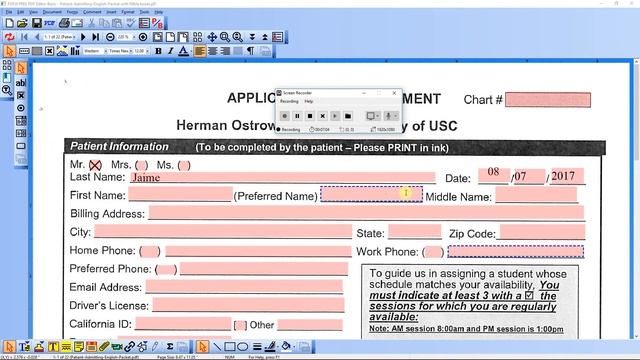Click the sigma calculation icon
Screen dimensions: 640x360
click(x=170, y=347)
